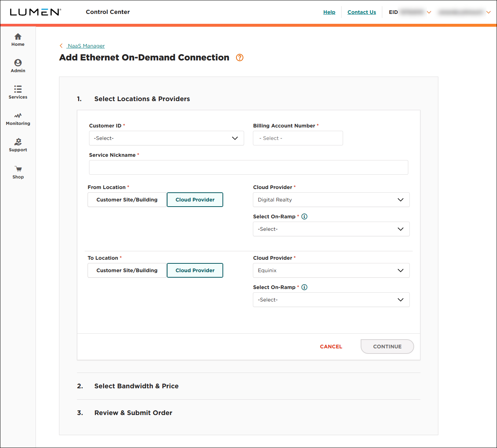Click the Service Nickname text field
Viewport: 497px width, 448px height.
point(248,167)
